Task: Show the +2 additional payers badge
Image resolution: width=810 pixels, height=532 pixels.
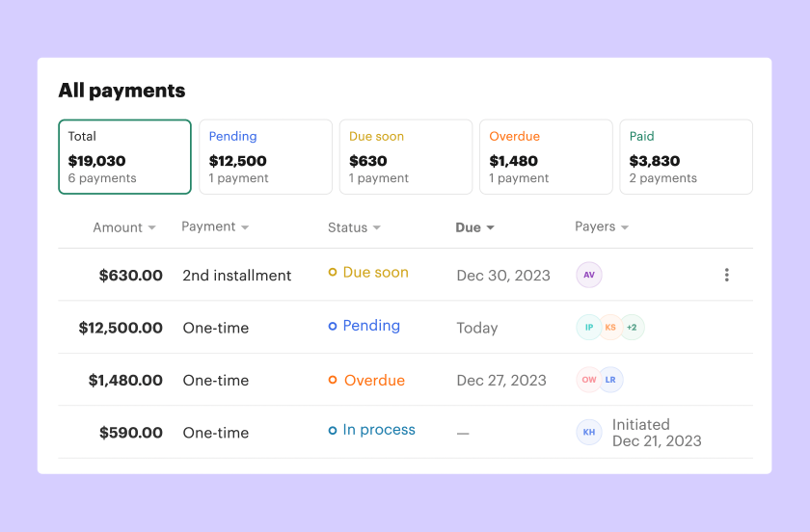Action: (x=632, y=328)
